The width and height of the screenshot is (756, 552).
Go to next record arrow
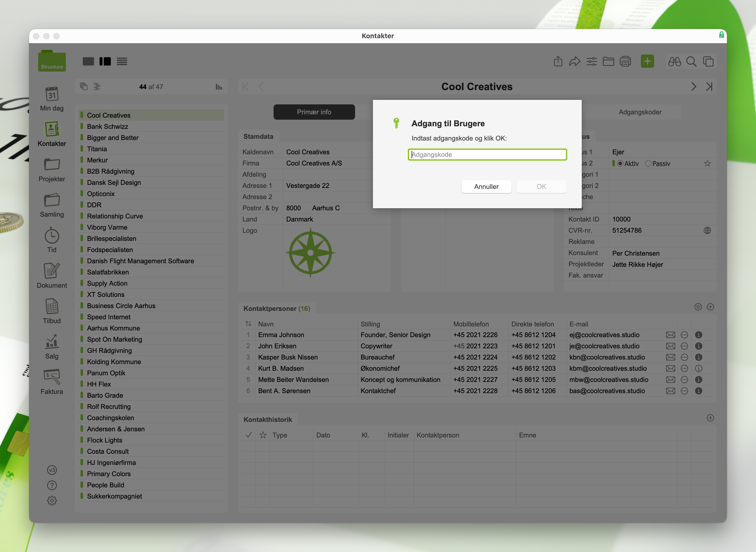694,87
